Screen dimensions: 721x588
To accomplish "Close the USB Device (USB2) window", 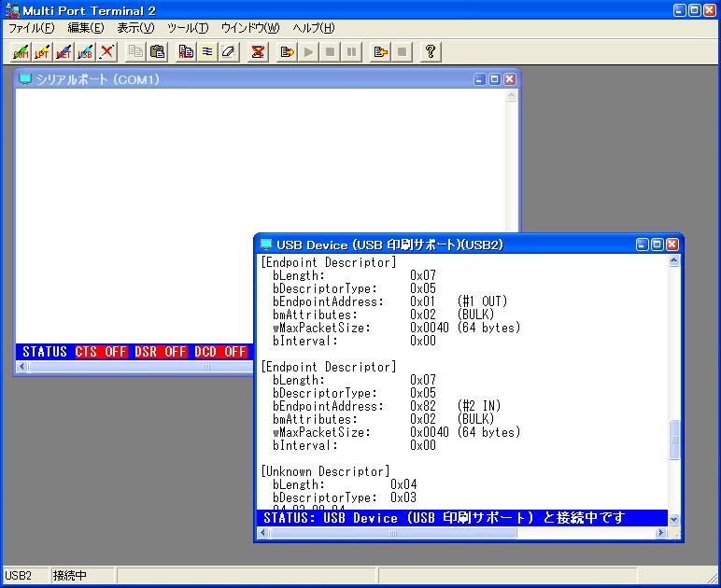I will pyautogui.click(x=672, y=245).
